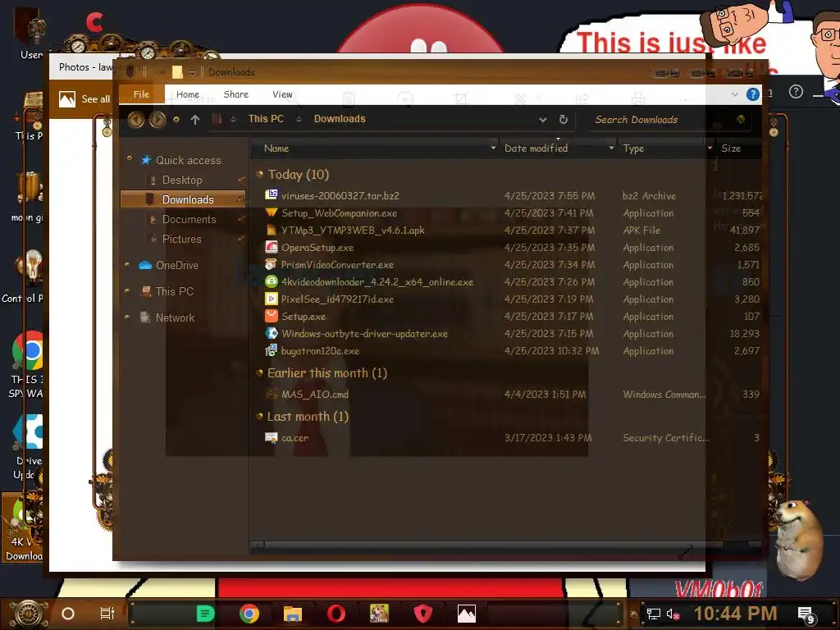Viewport: 840px width, 630px height.
Task: Collapse the Today (10) group
Action: coord(260,174)
